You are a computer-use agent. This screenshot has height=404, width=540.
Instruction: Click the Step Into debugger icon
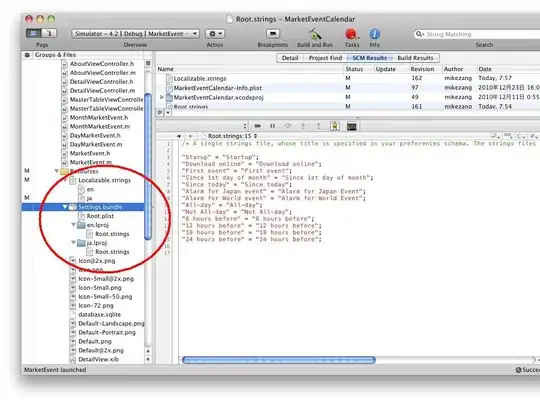click(303, 126)
